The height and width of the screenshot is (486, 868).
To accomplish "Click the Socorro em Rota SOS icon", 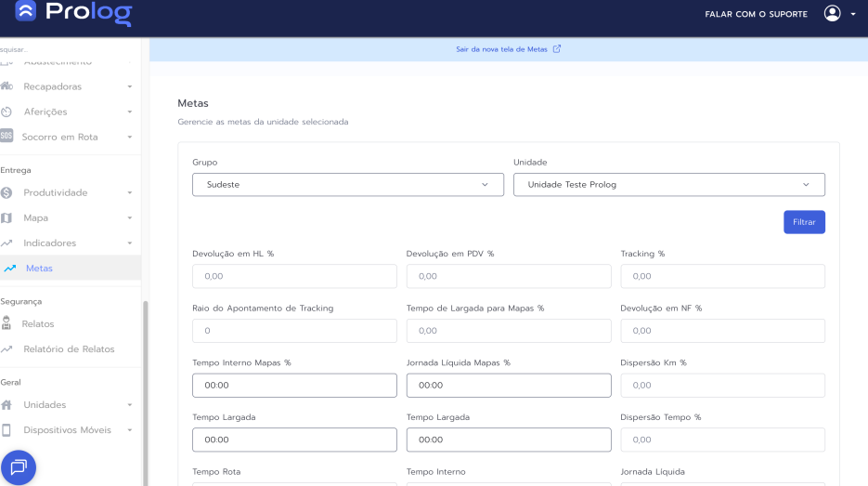I will tap(6, 137).
